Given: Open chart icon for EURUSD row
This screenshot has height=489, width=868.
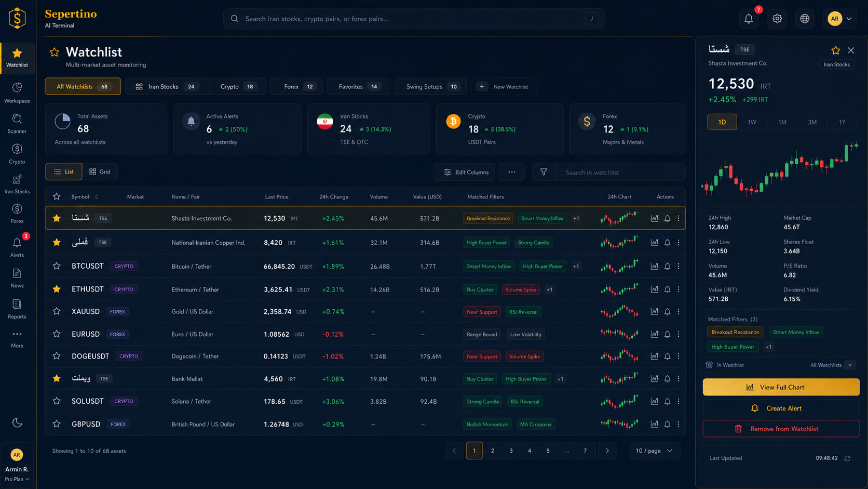Looking at the screenshot, I should click(654, 334).
